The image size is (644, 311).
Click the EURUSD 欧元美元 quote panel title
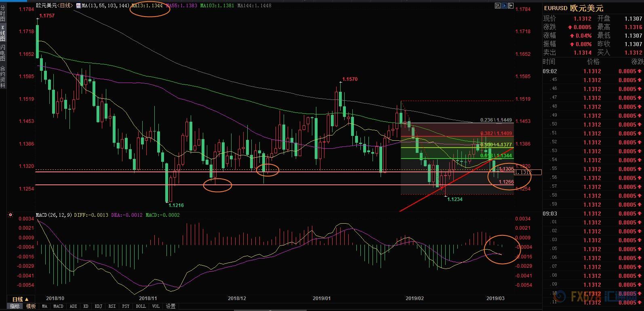573,8
